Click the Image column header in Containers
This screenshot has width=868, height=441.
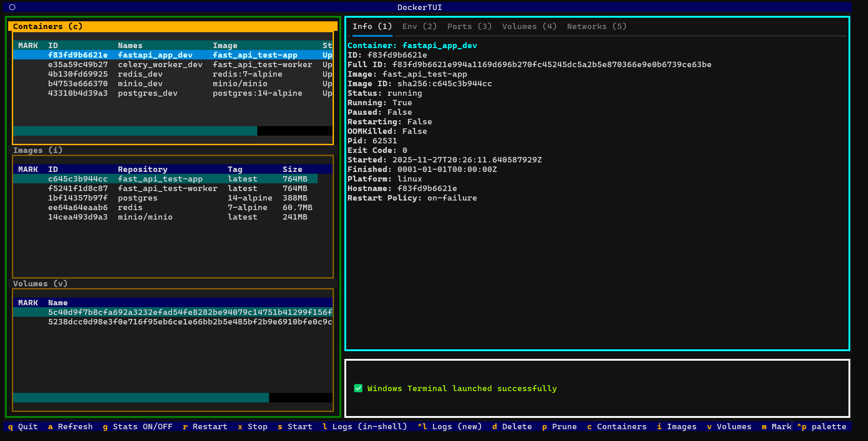click(225, 45)
